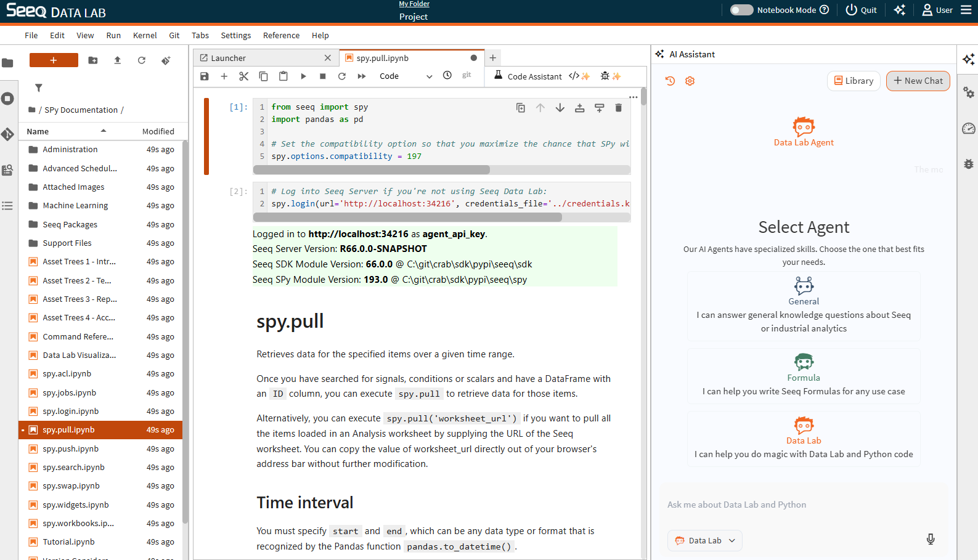
Task: Duplicate the first code cell
Action: (x=521, y=108)
